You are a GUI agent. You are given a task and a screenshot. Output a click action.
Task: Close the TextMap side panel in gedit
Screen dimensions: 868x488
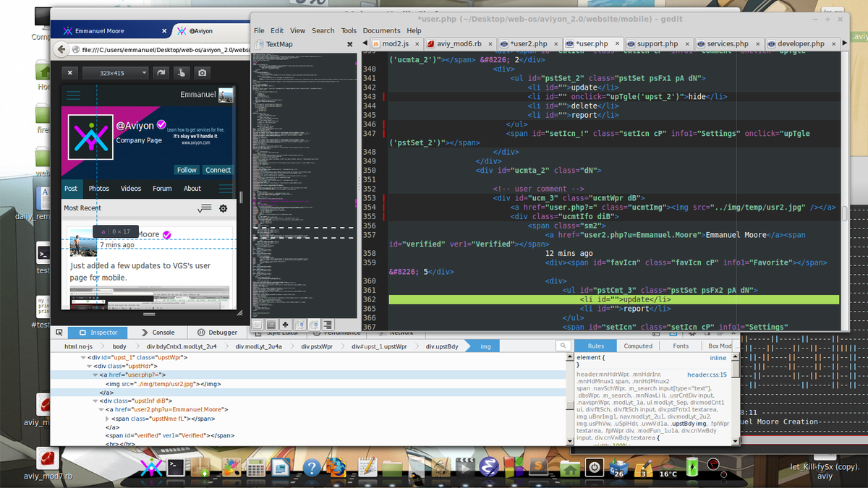[x=350, y=44]
